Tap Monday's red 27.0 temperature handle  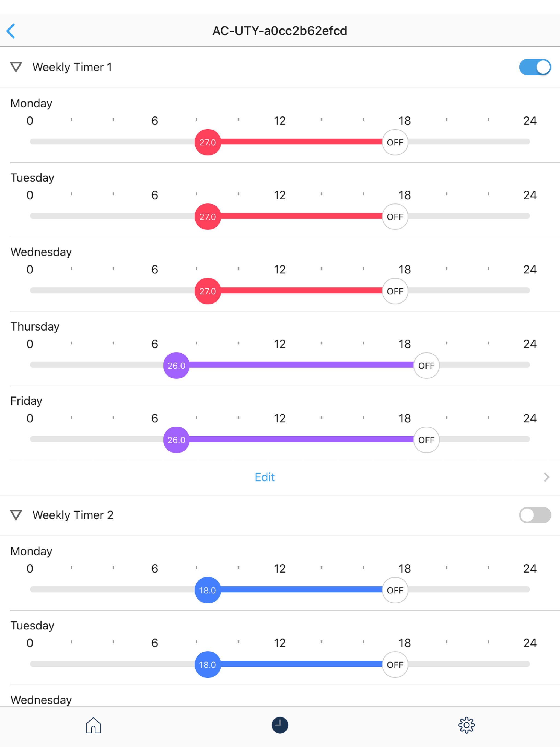[x=208, y=142]
